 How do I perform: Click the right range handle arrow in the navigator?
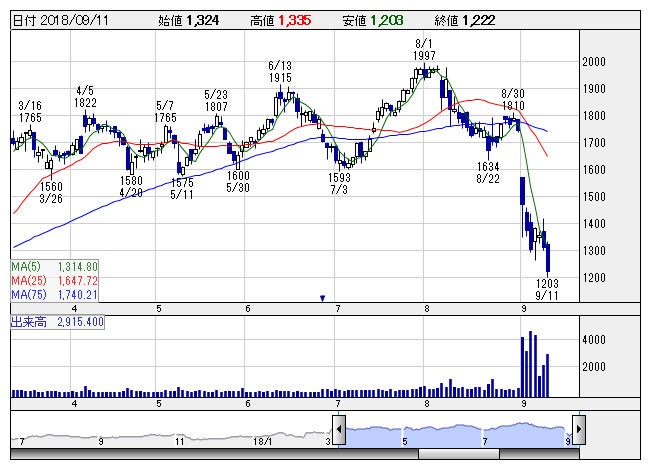point(579,429)
